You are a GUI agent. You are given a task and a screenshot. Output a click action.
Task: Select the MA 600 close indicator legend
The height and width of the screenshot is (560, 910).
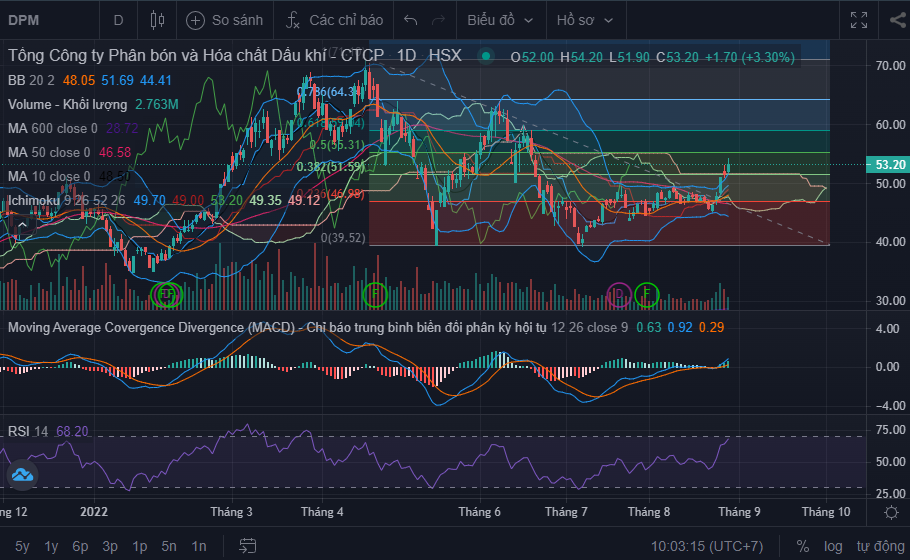click(52, 128)
